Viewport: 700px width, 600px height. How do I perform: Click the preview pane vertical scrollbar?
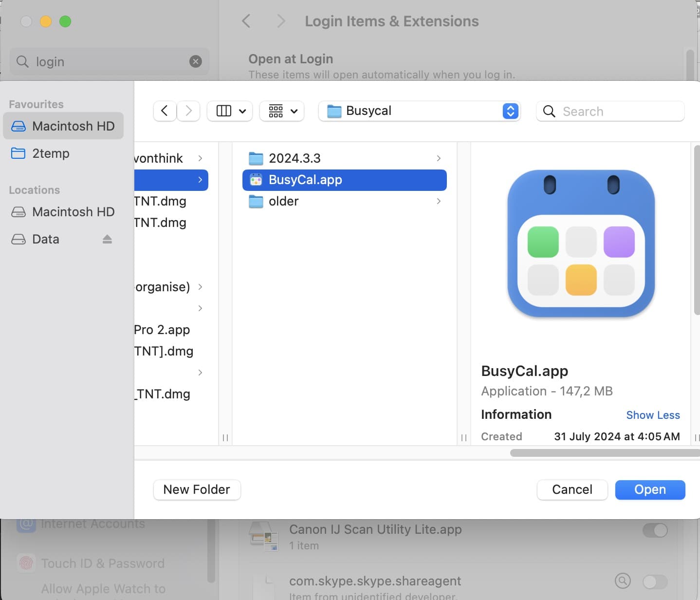pos(697,230)
